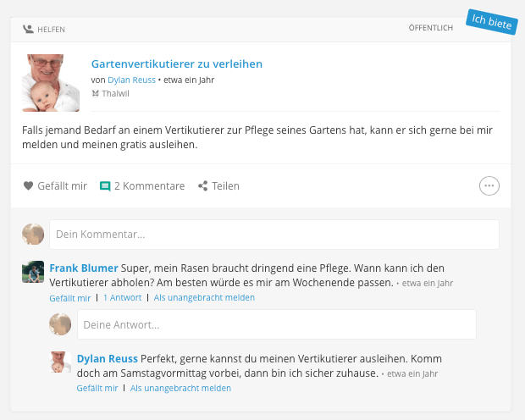Like Dylan Reuss's reply via Gefällt mir
Image resolution: width=525 pixels, height=420 pixels.
(97, 388)
